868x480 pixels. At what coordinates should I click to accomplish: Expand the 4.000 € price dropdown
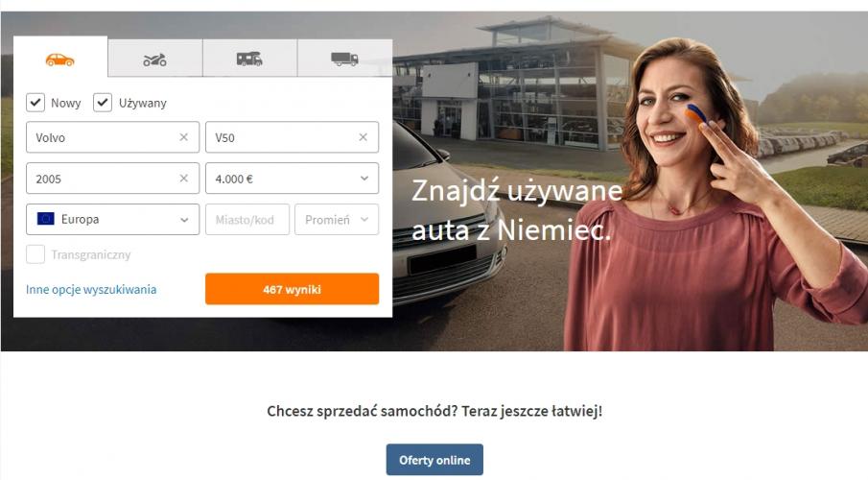tap(292, 178)
